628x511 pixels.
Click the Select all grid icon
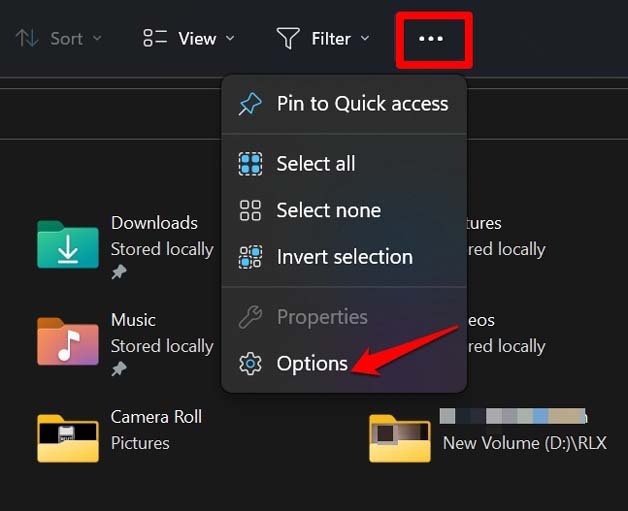point(250,164)
